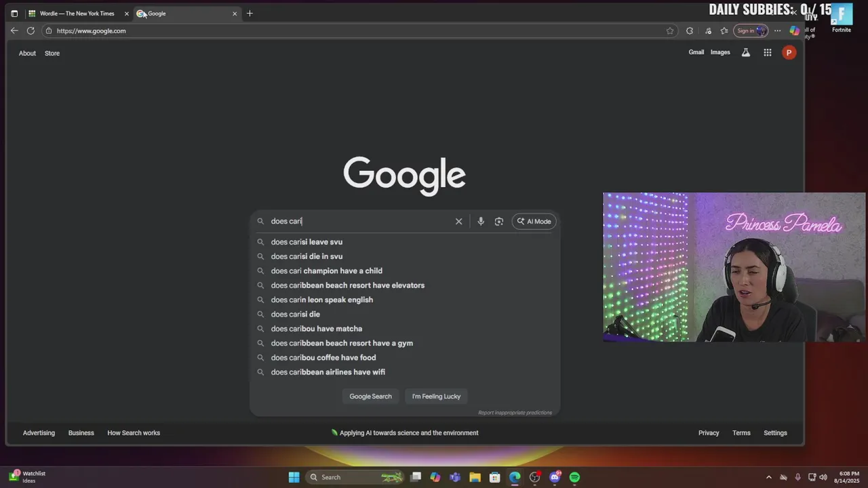Open Google Labs flask icon
The image size is (868, 488).
tap(746, 52)
